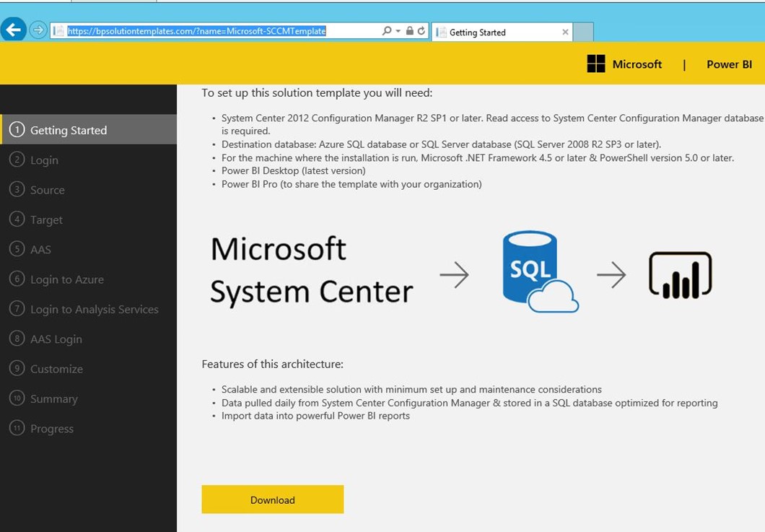Click the circled number 3 step icon
This screenshot has height=532, width=765.
click(x=17, y=189)
